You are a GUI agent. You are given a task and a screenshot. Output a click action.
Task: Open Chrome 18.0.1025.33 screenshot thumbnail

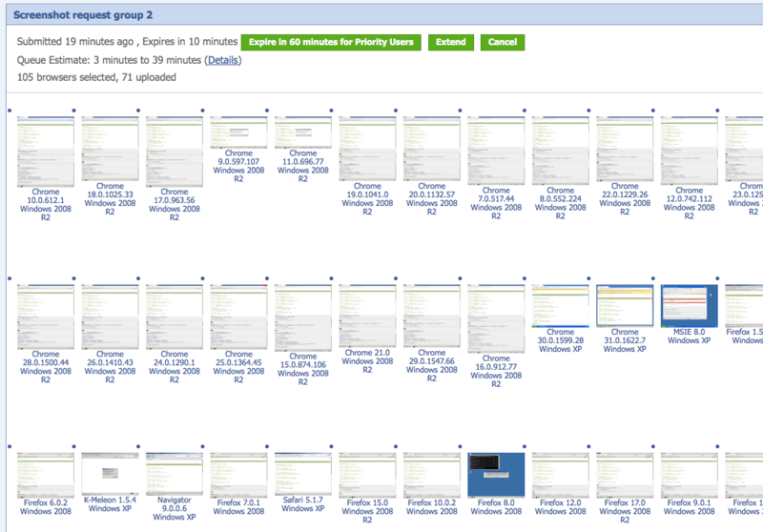click(110, 149)
